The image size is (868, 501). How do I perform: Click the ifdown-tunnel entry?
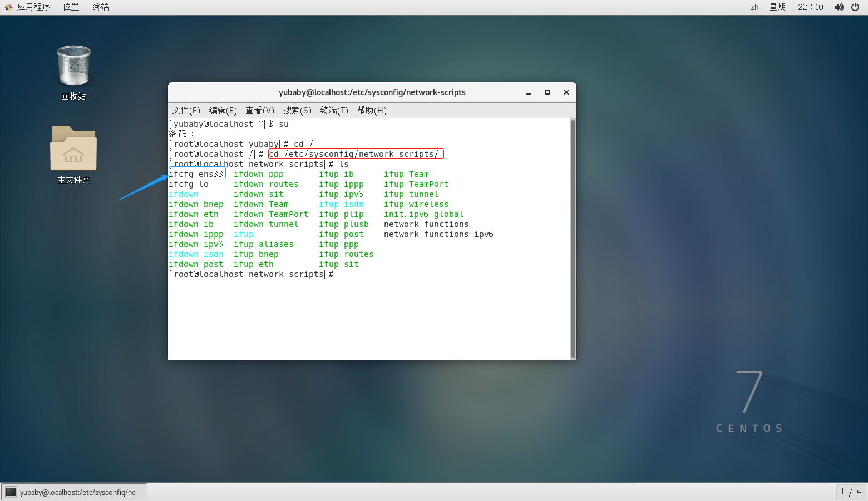266,224
